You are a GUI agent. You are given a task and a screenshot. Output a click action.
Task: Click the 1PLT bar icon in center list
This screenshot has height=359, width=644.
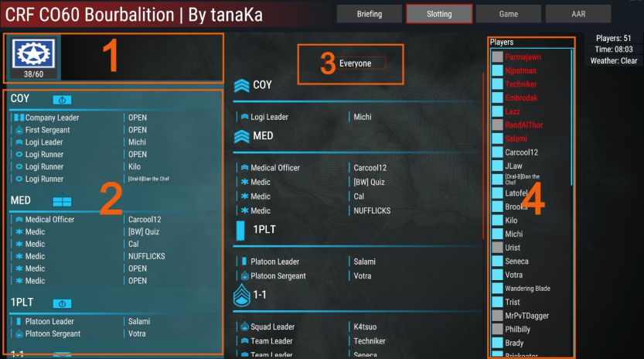coord(240,230)
